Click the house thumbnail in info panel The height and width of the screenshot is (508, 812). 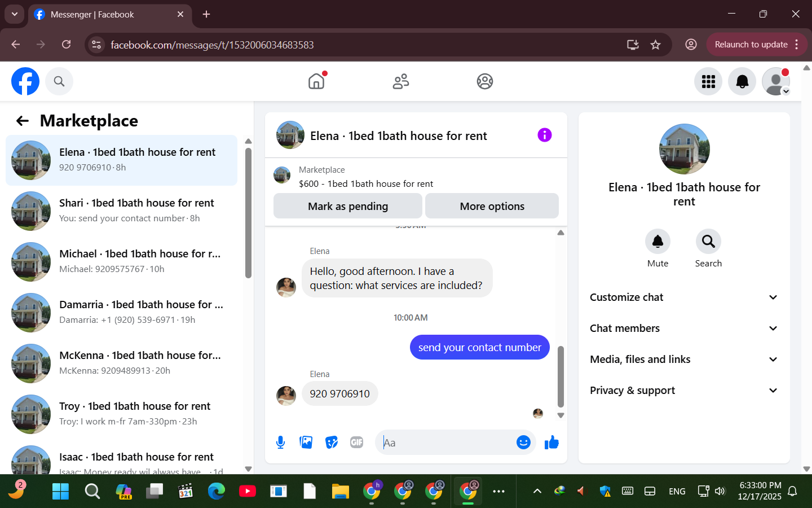(x=684, y=149)
